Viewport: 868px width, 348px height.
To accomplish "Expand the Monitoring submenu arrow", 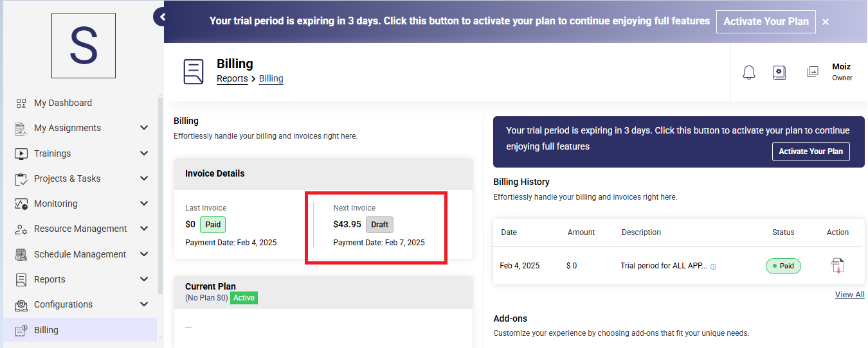I will [x=144, y=204].
